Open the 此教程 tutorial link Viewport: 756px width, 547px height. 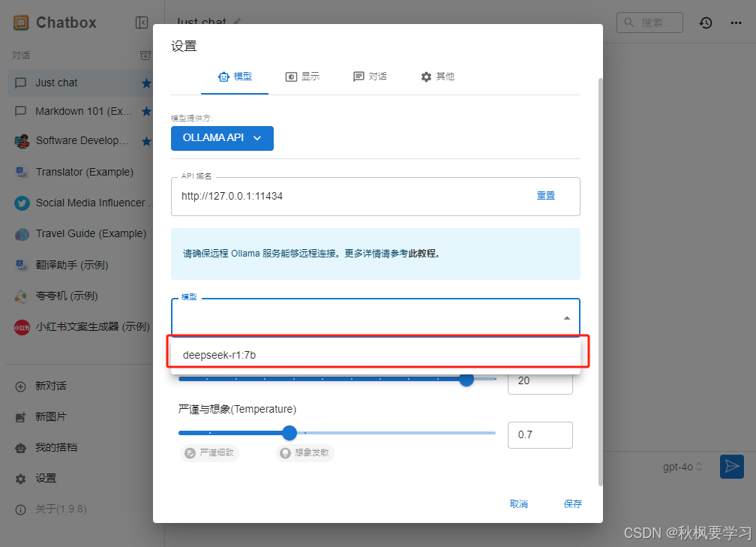tap(421, 254)
